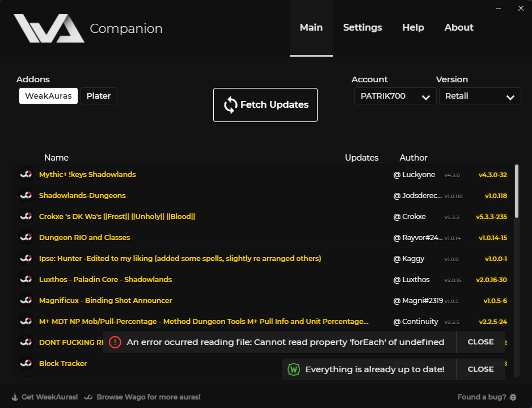Image resolution: width=532 pixels, height=408 pixels.
Task: Click the WeakAuras icon beside Mythic+ !keys Shadowlands
Action: point(26,174)
